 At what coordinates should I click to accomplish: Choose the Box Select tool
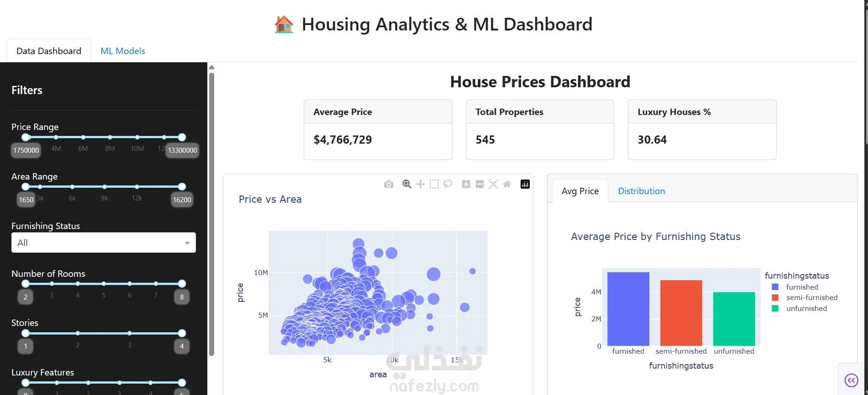tap(434, 184)
